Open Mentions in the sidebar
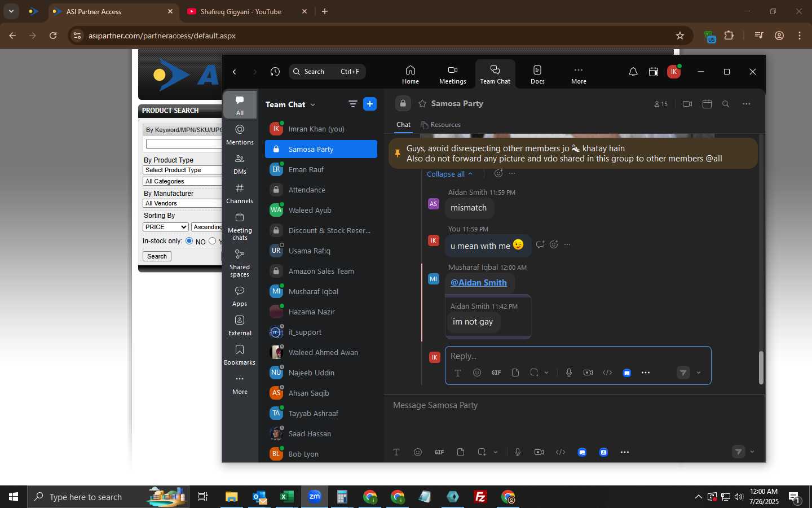This screenshot has height=508, width=812. 240,134
